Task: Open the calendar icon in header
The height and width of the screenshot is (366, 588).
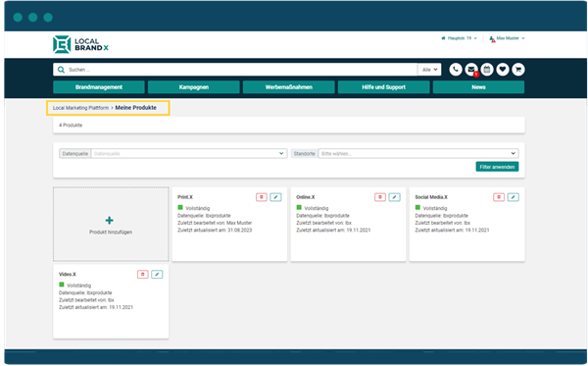Action: tap(487, 70)
